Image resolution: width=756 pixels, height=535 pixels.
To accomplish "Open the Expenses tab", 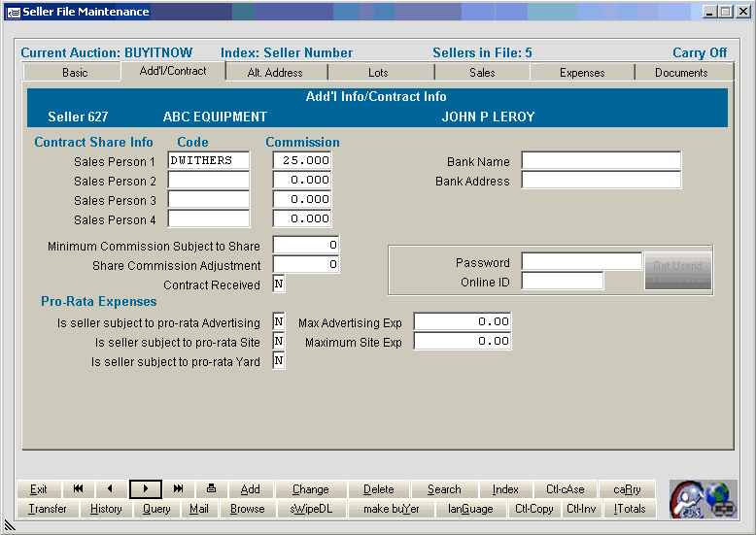I will coord(582,73).
